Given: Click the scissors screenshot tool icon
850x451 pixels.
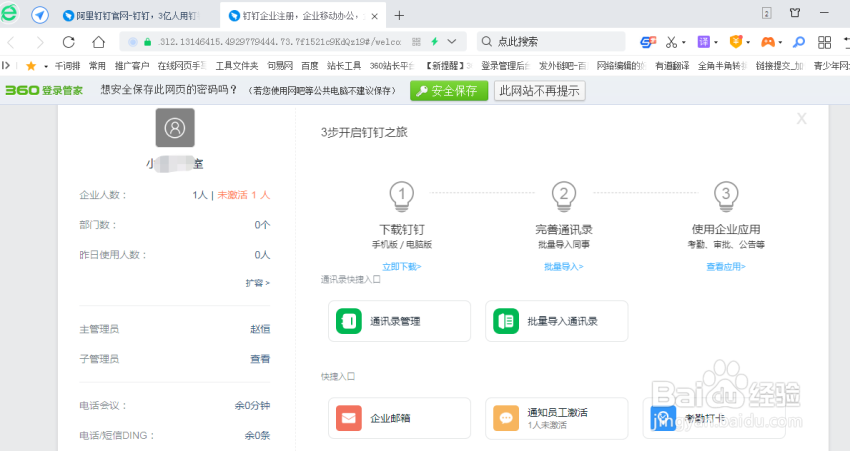Looking at the screenshot, I should coord(671,42).
